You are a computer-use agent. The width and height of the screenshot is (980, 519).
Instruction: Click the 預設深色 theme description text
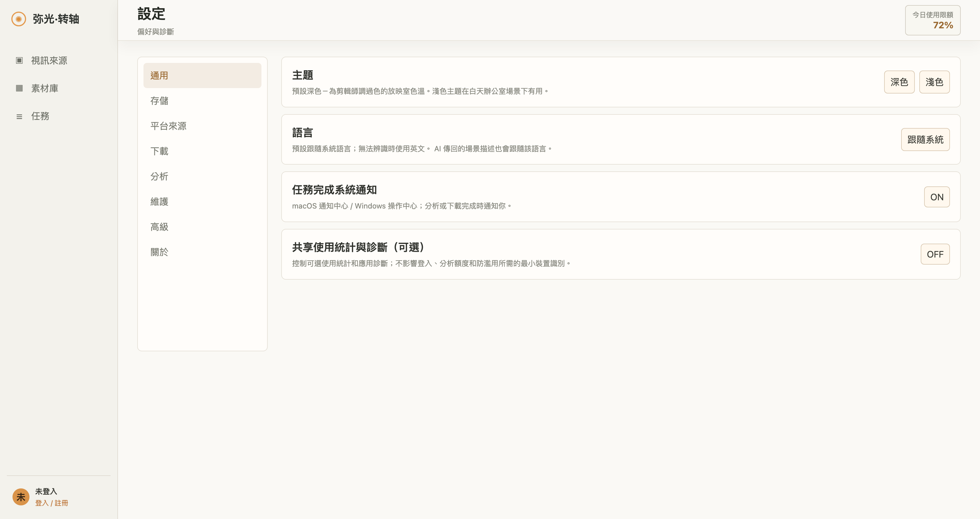(x=420, y=91)
